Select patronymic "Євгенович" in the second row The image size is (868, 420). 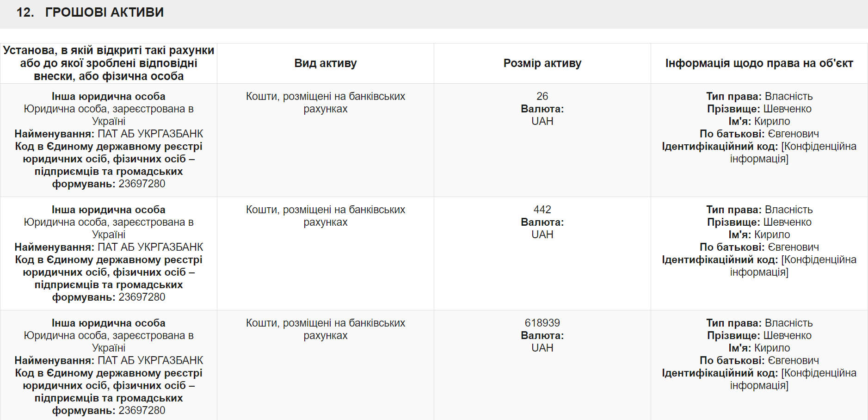point(793,247)
